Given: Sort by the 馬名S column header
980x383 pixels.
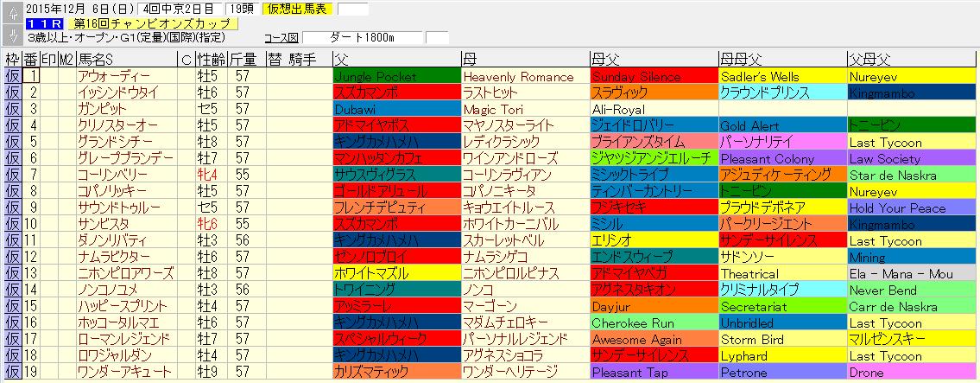Looking at the screenshot, I should [x=127, y=60].
